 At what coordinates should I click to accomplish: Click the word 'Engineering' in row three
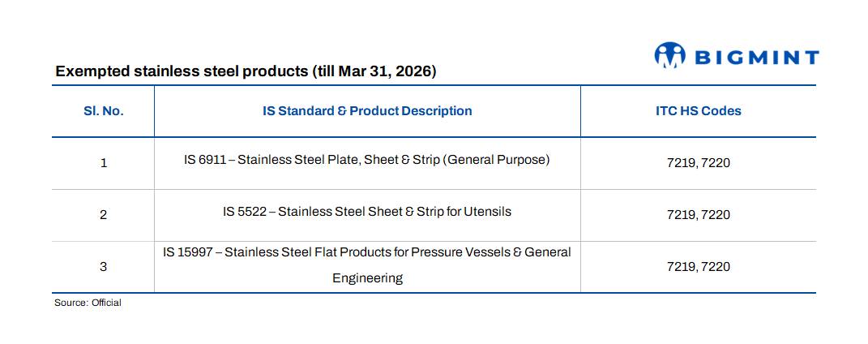[367, 278]
